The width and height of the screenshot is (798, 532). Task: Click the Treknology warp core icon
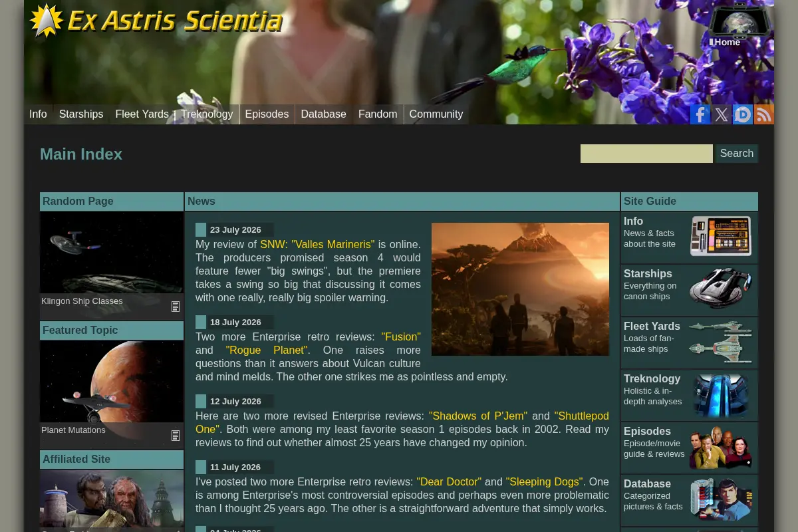pyautogui.click(x=721, y=395)
